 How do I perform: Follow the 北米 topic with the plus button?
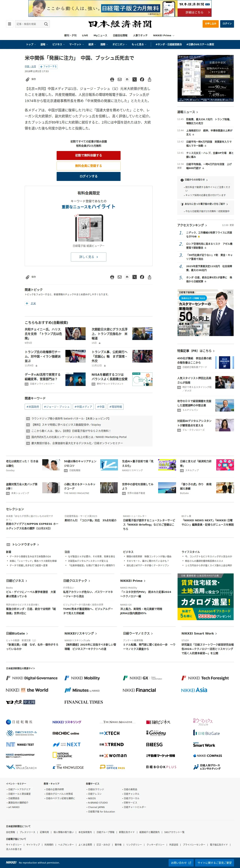pos(27,303)
